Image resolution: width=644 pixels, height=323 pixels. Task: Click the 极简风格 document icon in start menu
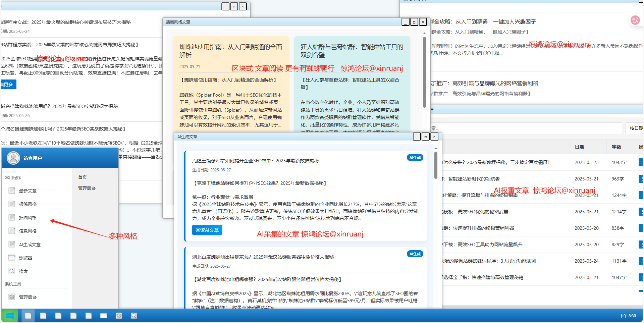click(12, 204)
